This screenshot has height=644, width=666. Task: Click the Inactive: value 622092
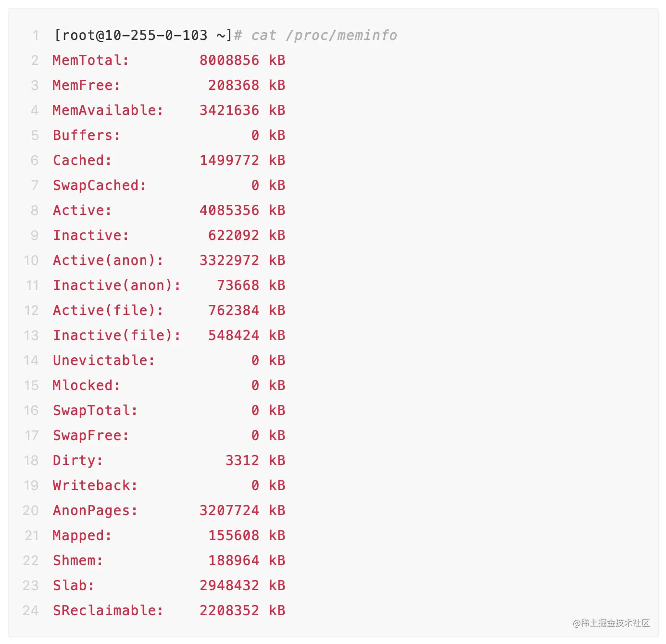tap(234, 236)
